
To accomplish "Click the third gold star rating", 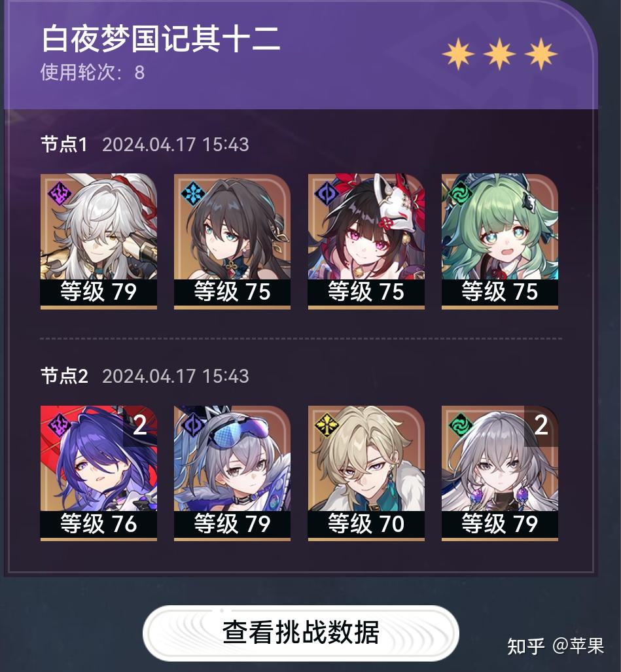I will tap(541, 54).
